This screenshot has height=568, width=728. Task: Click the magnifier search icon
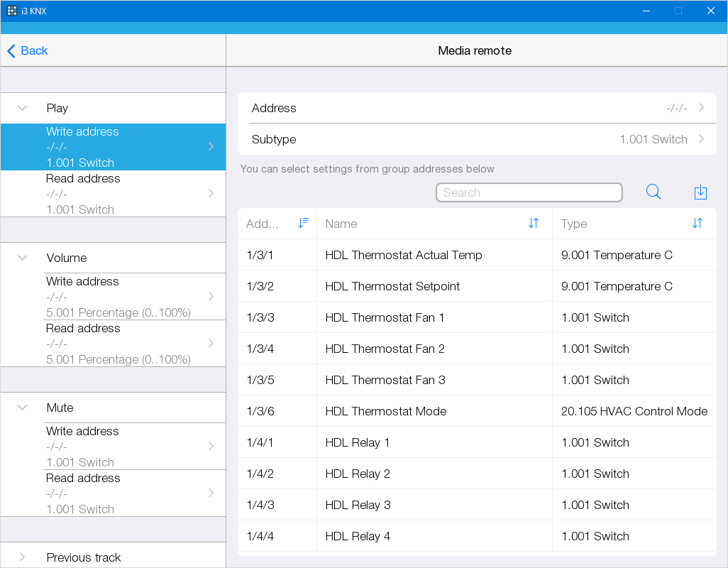(x=653, y=192)
